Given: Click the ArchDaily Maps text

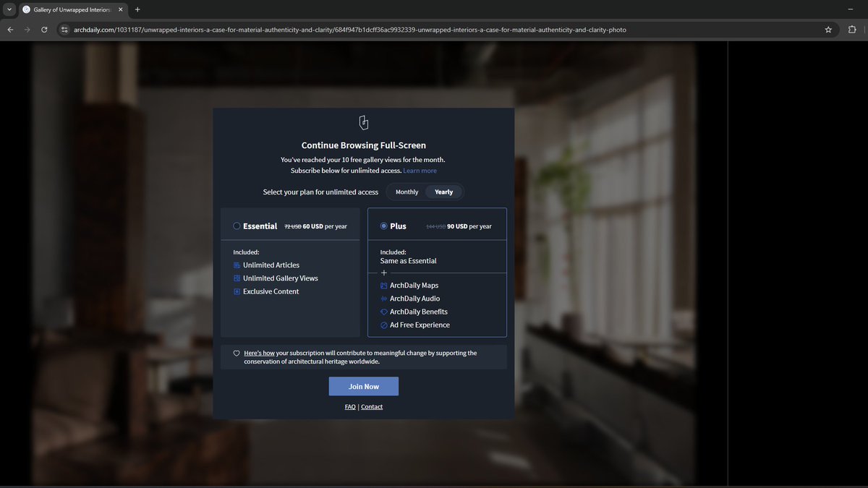Looking at the screenshot, I should (414, 286).
